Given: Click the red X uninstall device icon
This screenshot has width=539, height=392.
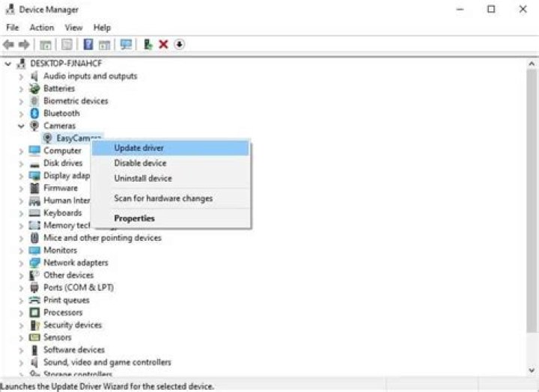Looking at the screenshot, I should tap(163, 45).
